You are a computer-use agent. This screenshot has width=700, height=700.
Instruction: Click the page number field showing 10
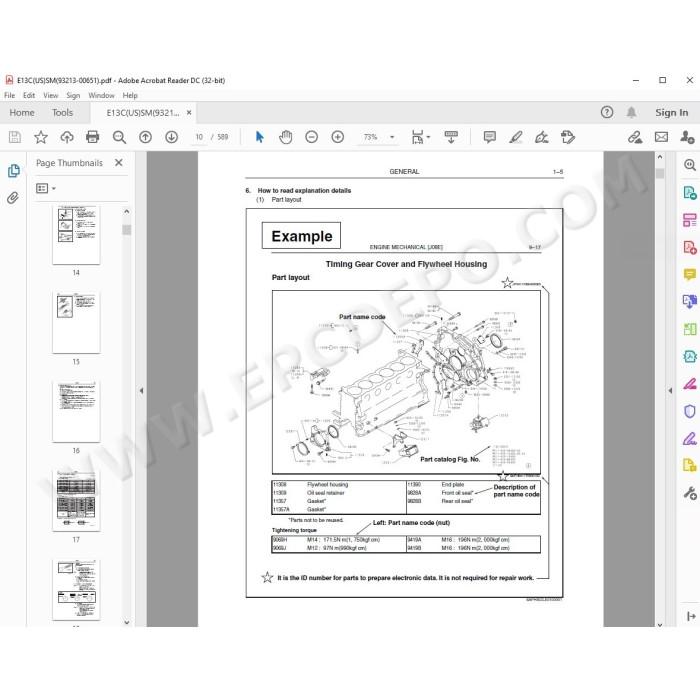[199, 137]
